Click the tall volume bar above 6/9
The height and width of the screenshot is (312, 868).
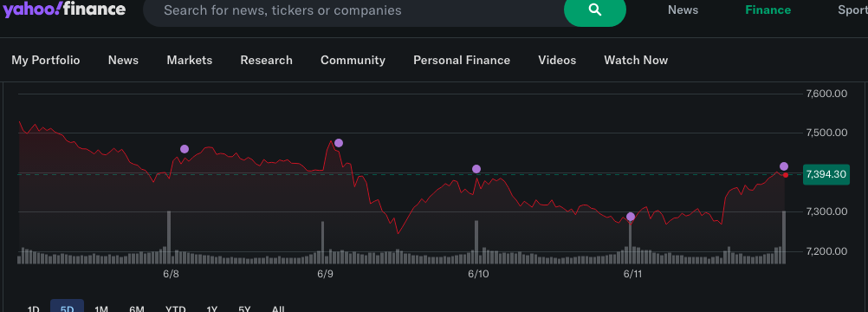coord(323,243)
